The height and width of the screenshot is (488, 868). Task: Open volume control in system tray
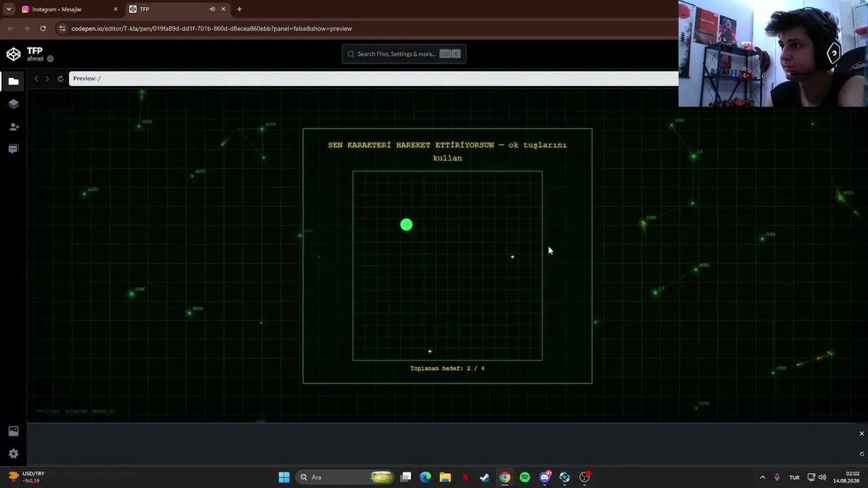coord(823,477)
